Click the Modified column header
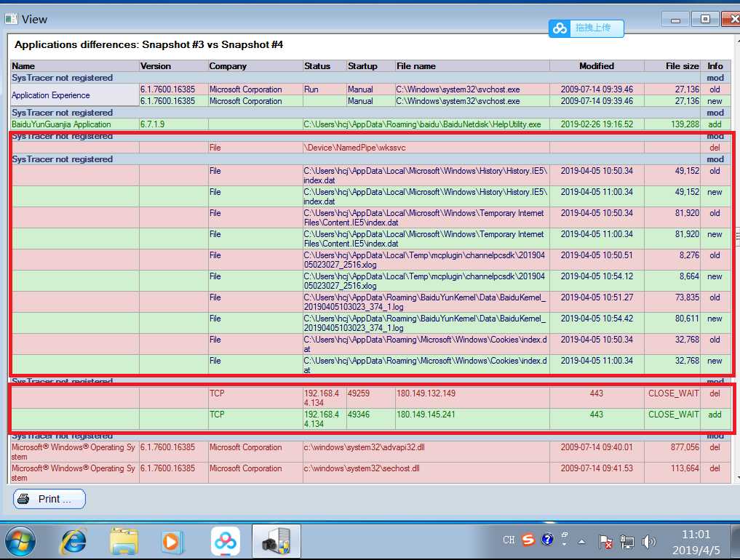This screenshot has width=740, height=560. click(x=597, y=66)
